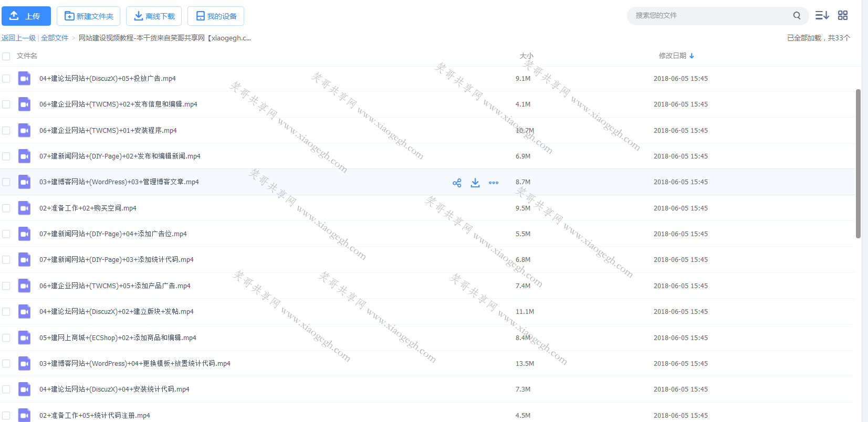Toggle the select-all checkbox beside 文件名
The width and height of the screenshot is (868, 422).
point(6,56)
